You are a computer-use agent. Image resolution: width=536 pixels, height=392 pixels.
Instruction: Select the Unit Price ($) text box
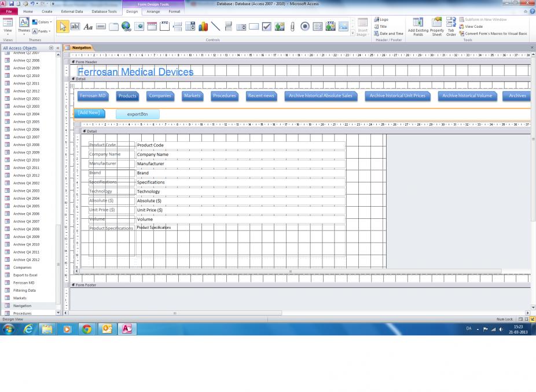pos(240,210)
